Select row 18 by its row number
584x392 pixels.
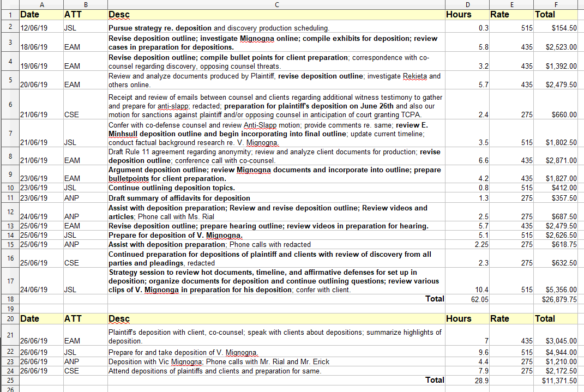10,299
